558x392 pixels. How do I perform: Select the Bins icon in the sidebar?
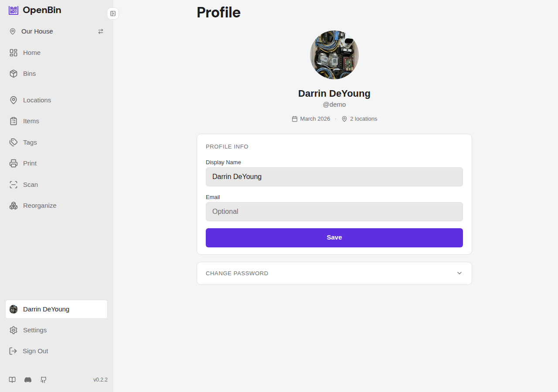pos(13,74)
